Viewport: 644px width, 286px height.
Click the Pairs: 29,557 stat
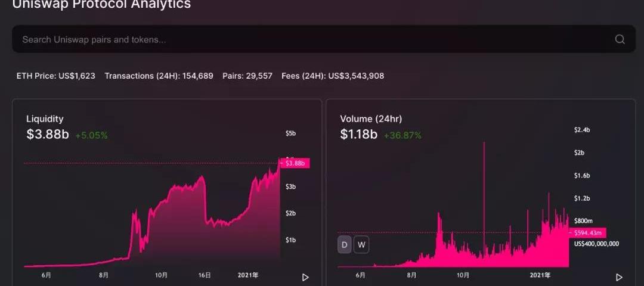247,76
